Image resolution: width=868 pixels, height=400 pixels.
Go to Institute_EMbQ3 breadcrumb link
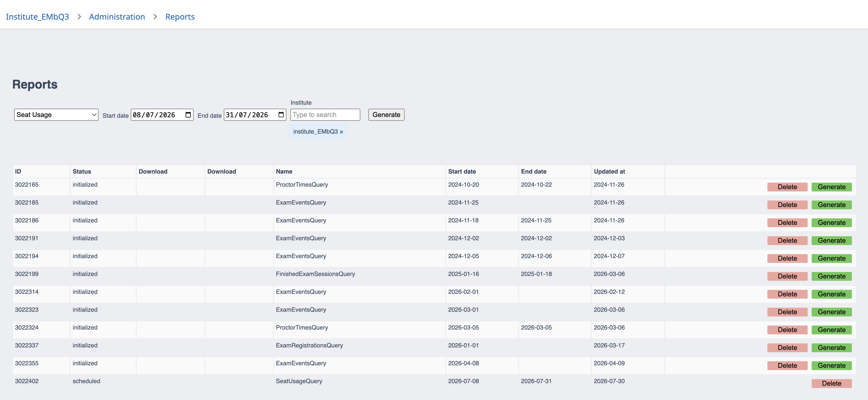(x=37, y=17)
